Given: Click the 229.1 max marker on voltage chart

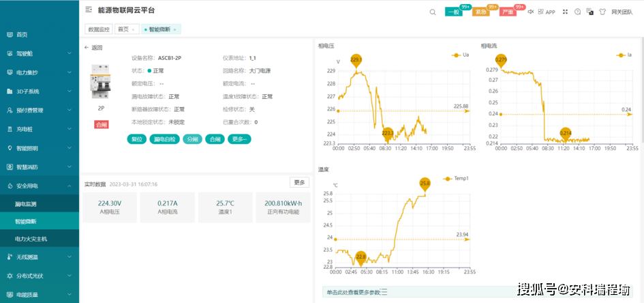Looking at the screenshot, I should click(356, 61).
